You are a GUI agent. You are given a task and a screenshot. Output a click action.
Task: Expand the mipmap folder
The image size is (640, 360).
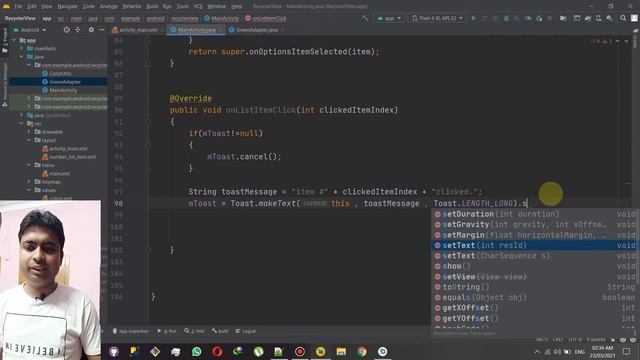click(29, 182)
